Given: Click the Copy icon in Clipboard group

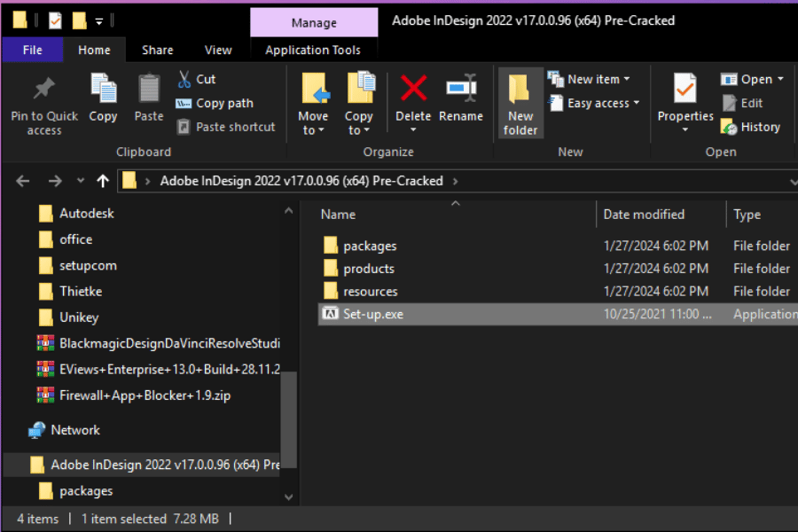Looking at the screenshot, I should pyautogui.click(x=103, y=90).
